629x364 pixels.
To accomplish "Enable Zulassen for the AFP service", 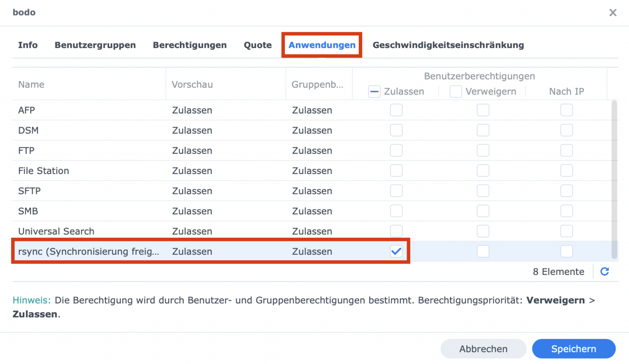I will 396,110.
